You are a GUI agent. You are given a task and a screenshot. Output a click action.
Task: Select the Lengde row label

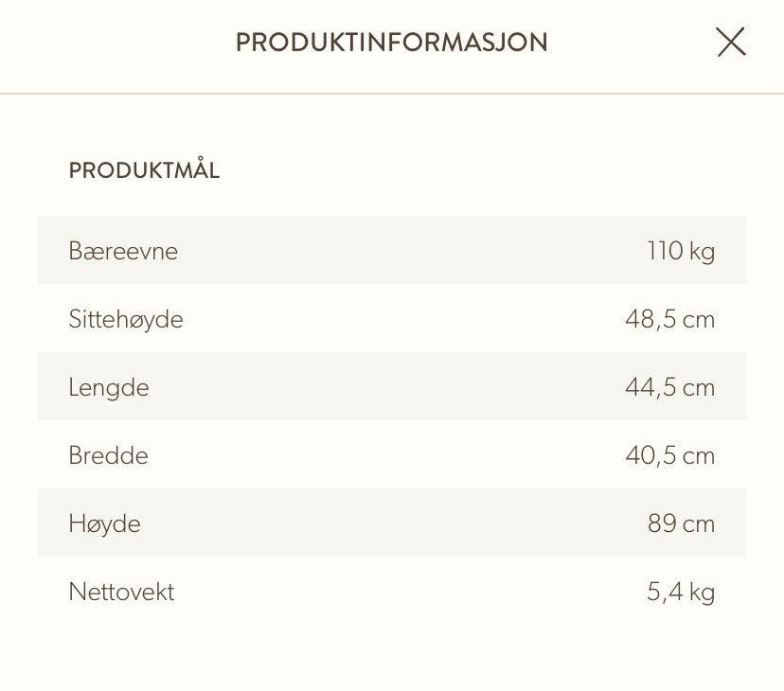109,387
